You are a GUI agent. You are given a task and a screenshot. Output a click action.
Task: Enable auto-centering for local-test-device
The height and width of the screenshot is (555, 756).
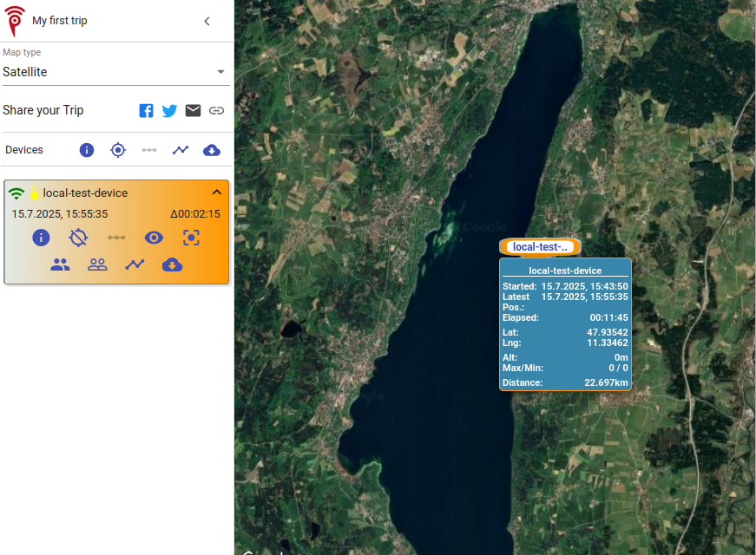78,238
